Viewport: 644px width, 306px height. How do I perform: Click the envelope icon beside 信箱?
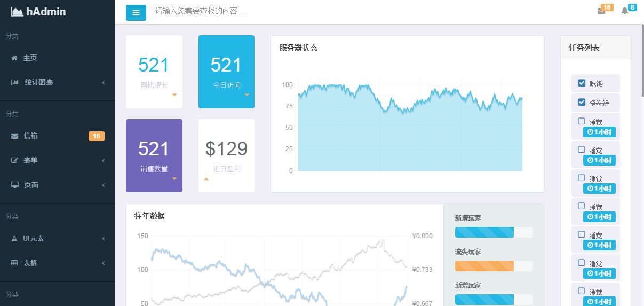point(15,136)
